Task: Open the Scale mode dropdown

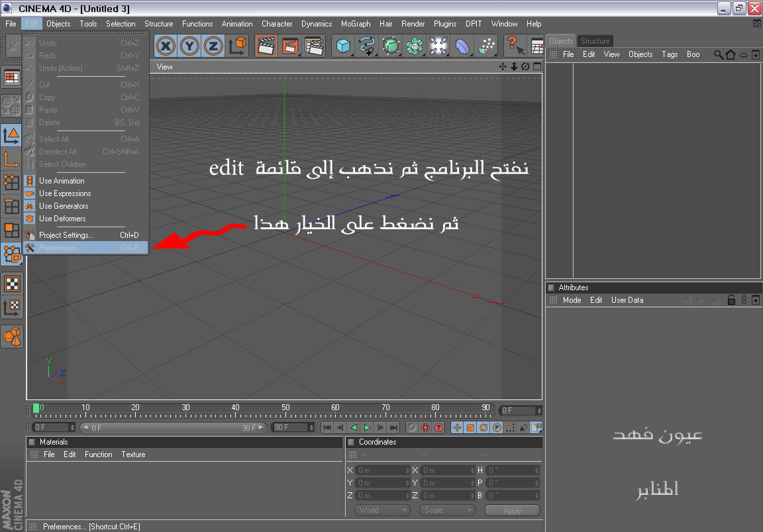Action: (x=447, y=510)
